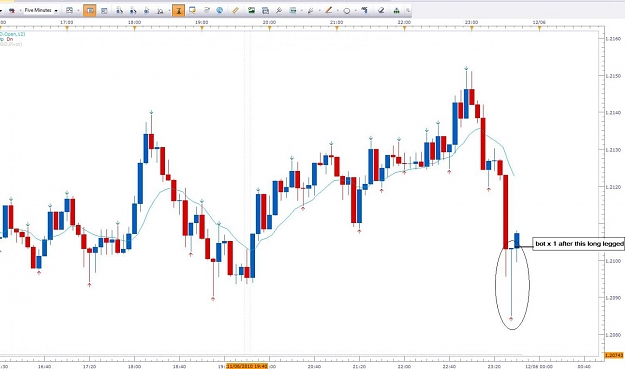Click the red and blue candles icon
Viewport: 625px width, 369px height.
coord(12,11)
